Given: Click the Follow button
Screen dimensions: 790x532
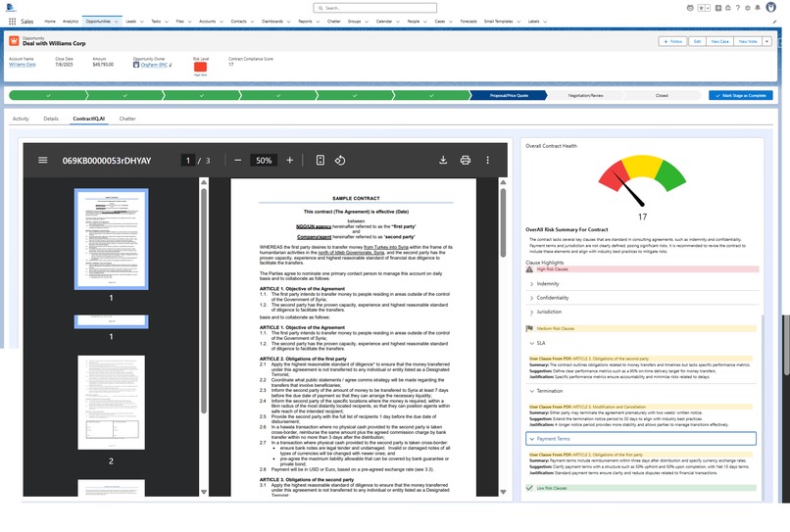Looking at the screenshot, I should pyautogui.click(x=672, y=41).
